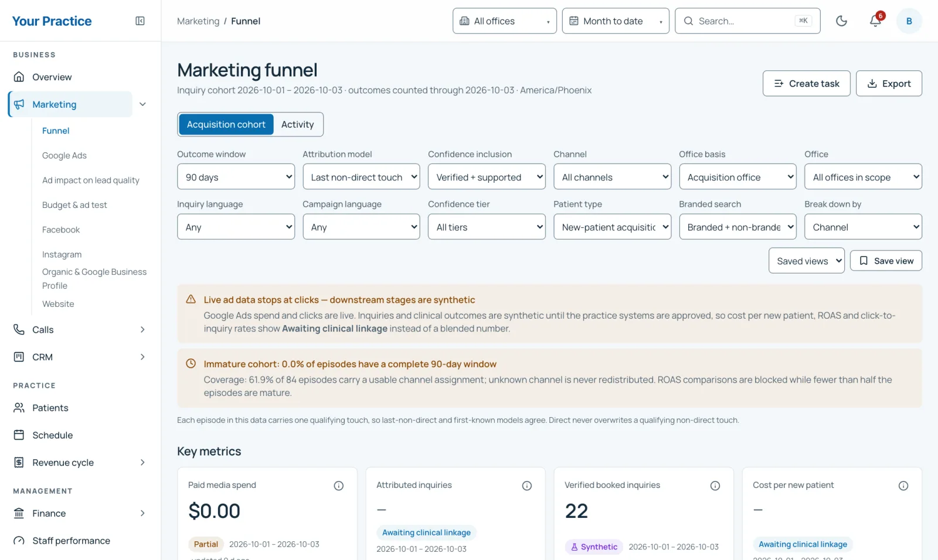The height and width of the screenshot is (560, 938).
Task: Click info icon on Cost per new patient card
Action: pos(903,486)
